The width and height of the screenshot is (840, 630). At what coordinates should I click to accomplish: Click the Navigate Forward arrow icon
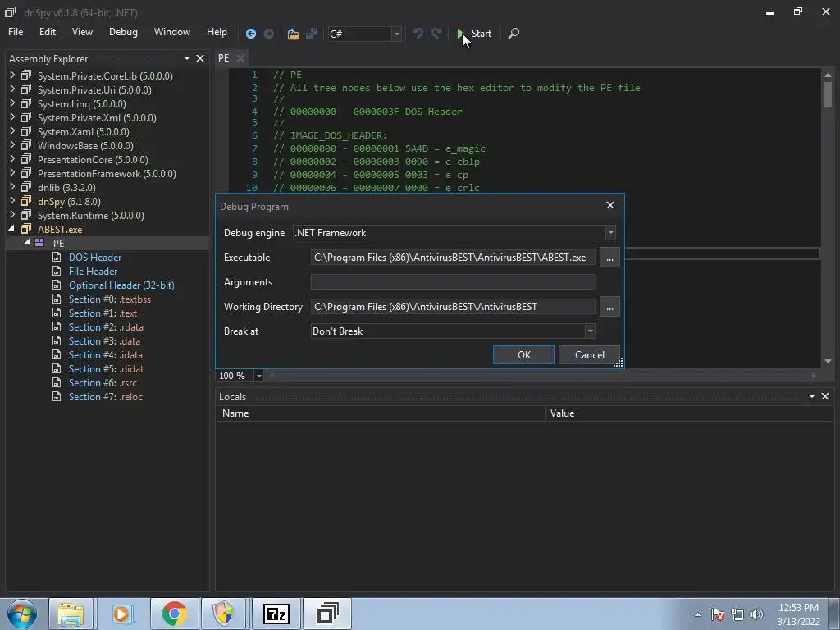coord(269,34)
